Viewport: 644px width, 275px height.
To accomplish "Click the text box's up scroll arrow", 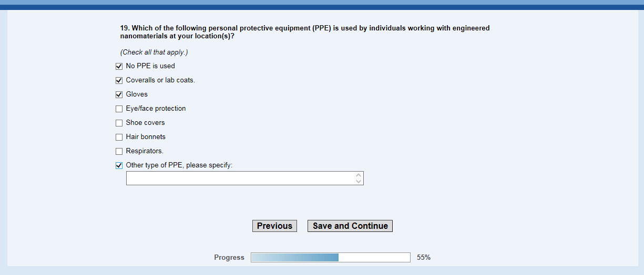I will (x=359, y=175).
